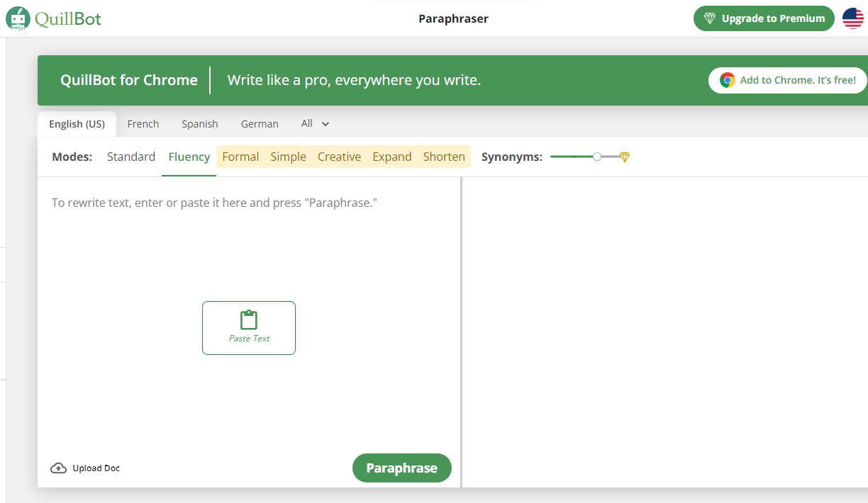Choose the Formal premium mode
Image resolution: width=868 pixels, height=503 pixels.
pyautogui.click(x=240, y=157)
